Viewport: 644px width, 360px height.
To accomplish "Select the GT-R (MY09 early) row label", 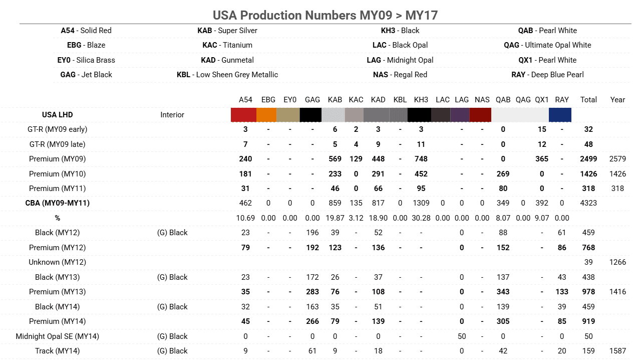I will pos(57,129).
